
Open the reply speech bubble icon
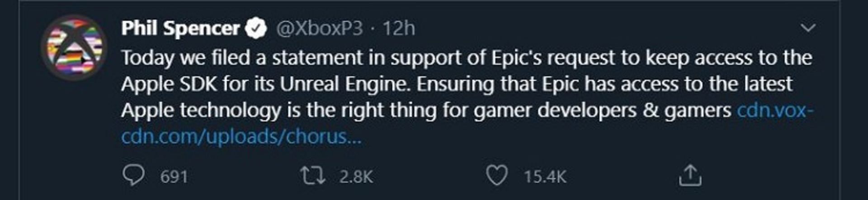(133, 176)
